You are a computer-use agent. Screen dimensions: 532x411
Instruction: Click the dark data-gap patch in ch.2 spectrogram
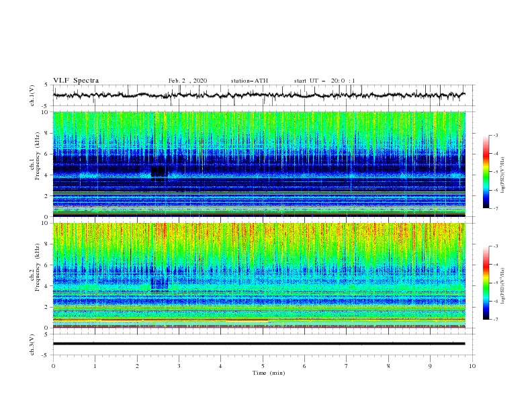click(x=159, y=283)
